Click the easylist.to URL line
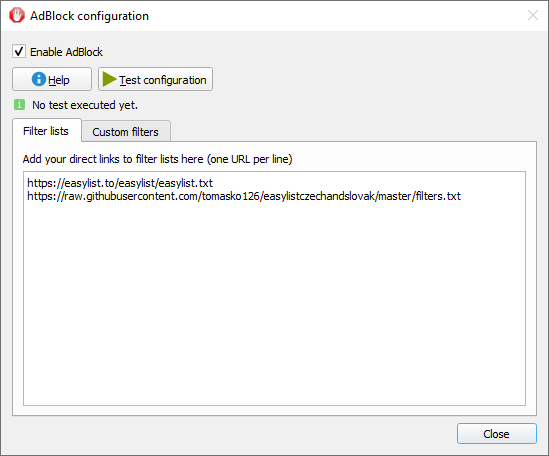549x456 pixels. pyautogui.click(x=120, y=183)
